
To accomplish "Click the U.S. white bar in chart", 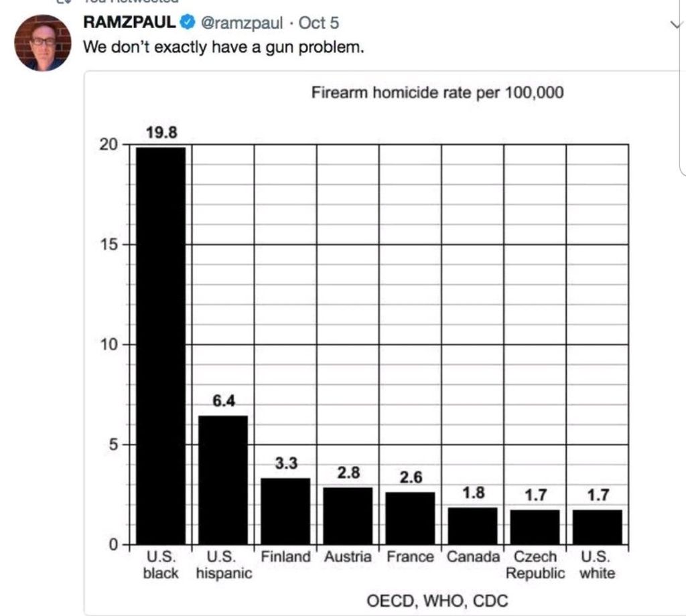I will tap(597, 526).
